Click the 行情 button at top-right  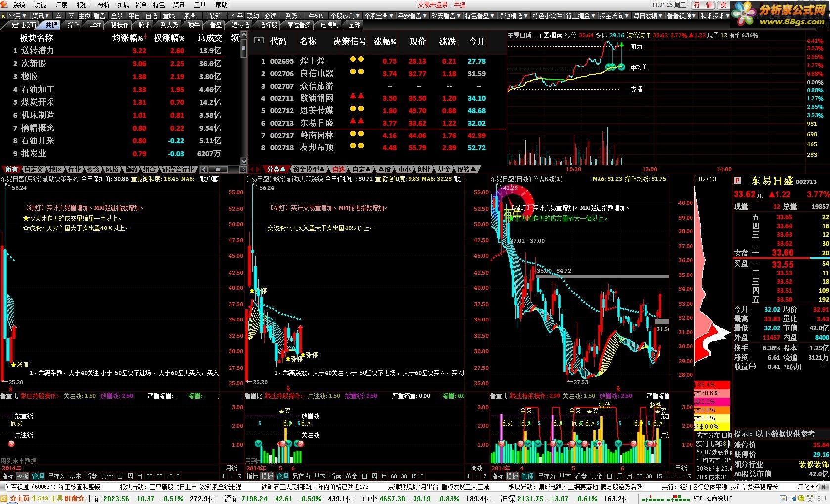coord(703,5)
